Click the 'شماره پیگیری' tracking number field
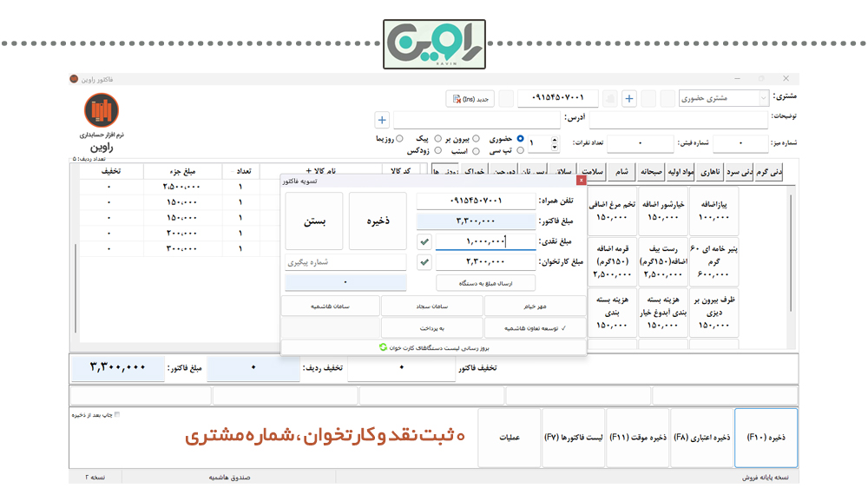Screen dimensions: 868x488 coord(345,261)
